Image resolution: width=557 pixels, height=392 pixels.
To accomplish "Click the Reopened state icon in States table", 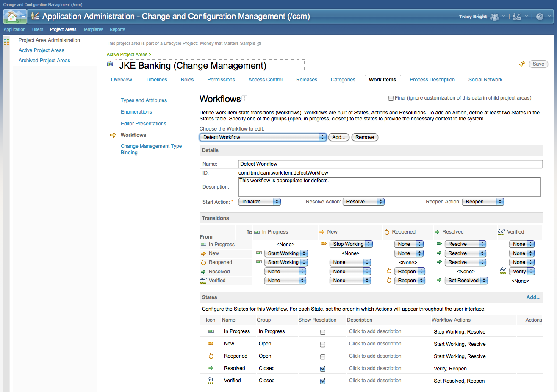I will click(211, 356).
